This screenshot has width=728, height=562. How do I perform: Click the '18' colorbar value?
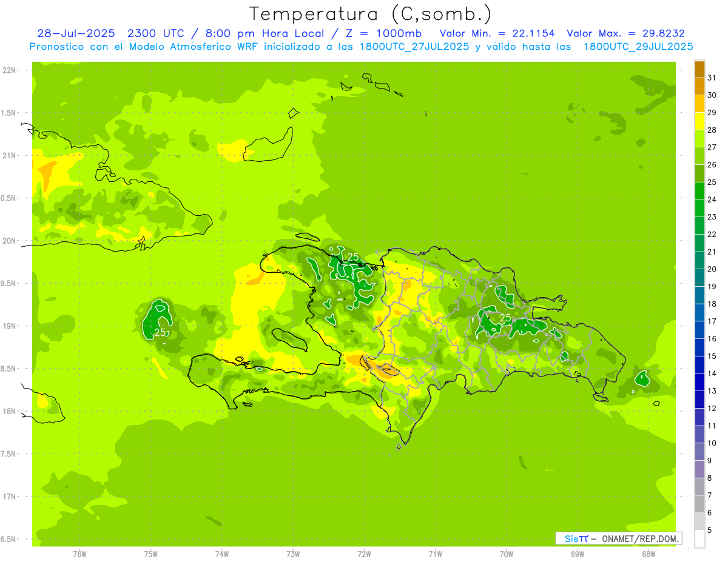tap(712, 304)
